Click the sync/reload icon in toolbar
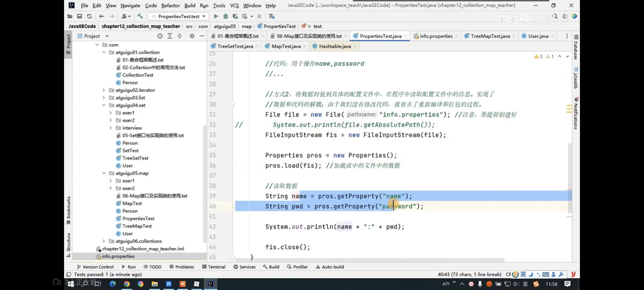 pyautogui.click(x=89, y=16)
